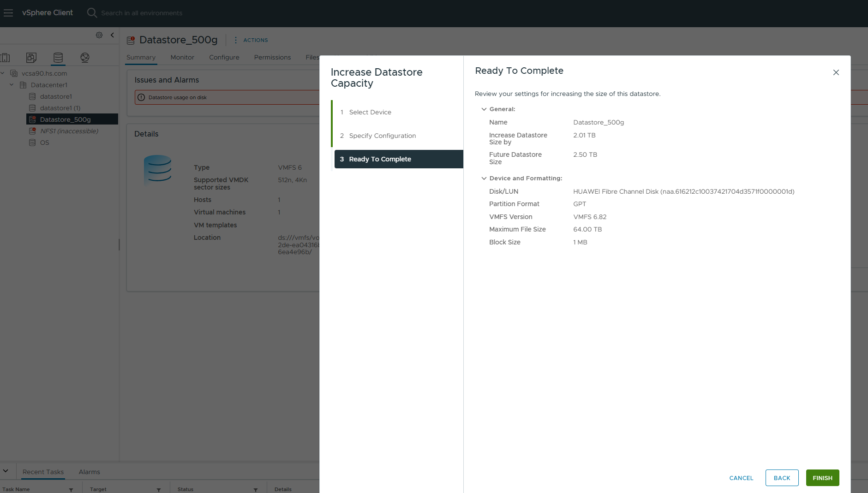Open the Actions vertical dots icon
The height and width of the screenshot is (493, 868).
(x=236, y=40)
